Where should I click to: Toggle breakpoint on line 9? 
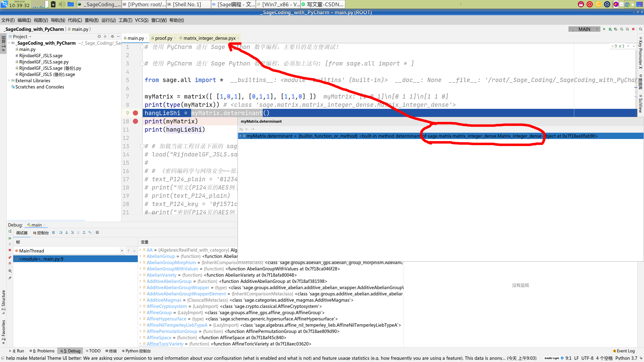point(136,113)
